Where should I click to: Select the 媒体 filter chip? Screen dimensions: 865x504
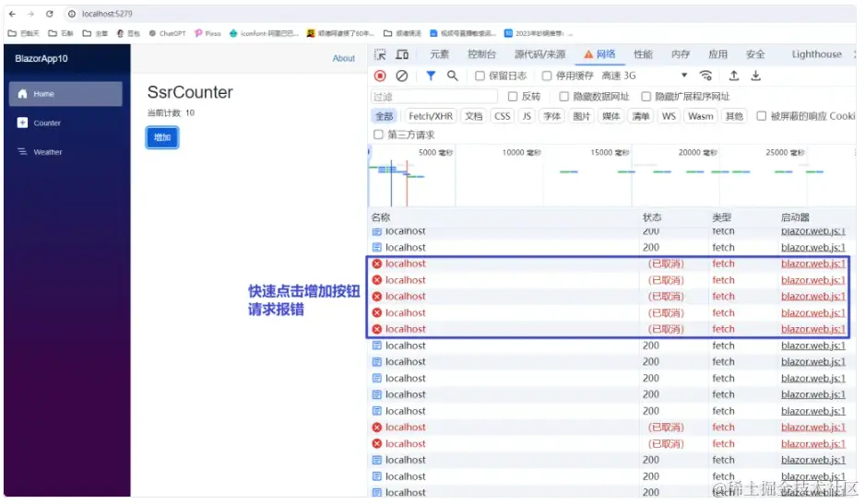coord(610,116)
